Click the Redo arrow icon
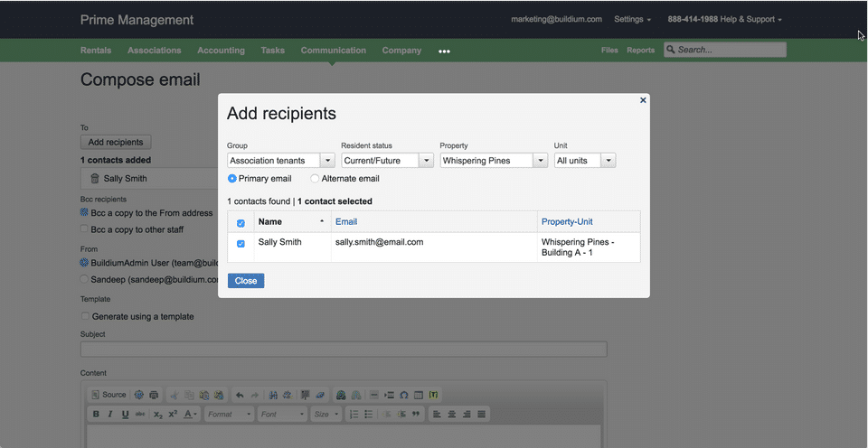This screenshot has height=448, width=868. tap(255, 395)
